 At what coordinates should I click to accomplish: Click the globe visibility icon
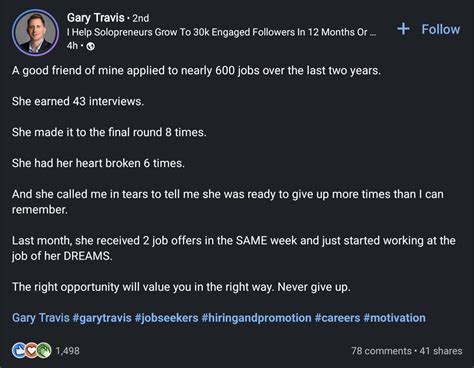[90, 46]
